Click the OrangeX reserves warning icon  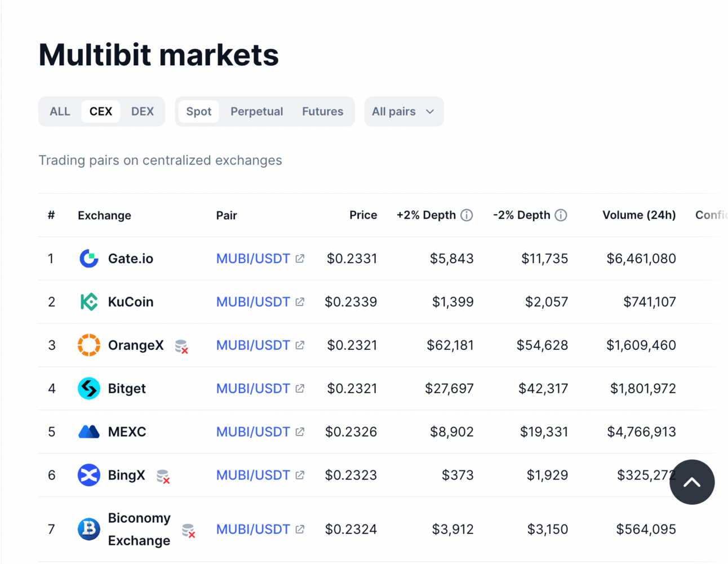point(181,347)
